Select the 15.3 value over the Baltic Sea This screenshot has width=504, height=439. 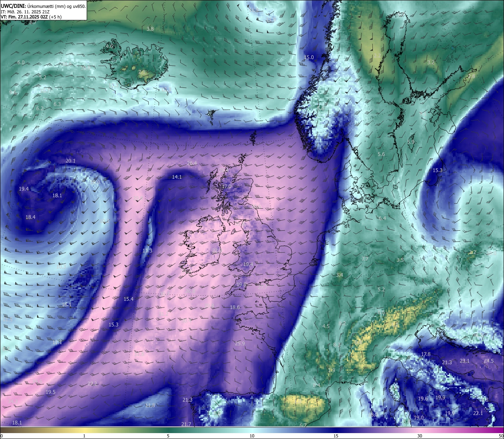(437, 170)
